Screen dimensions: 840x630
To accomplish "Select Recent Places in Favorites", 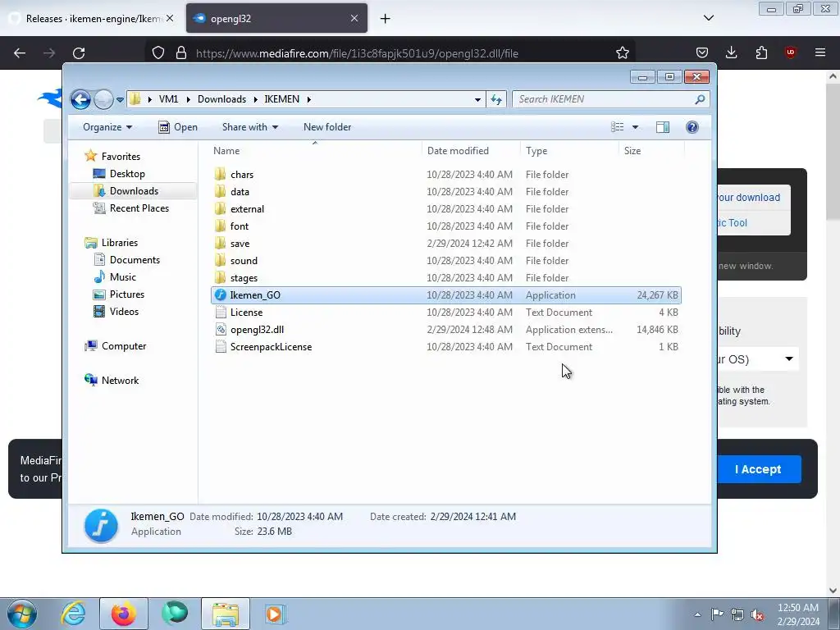I will click(x=139, y=208).
